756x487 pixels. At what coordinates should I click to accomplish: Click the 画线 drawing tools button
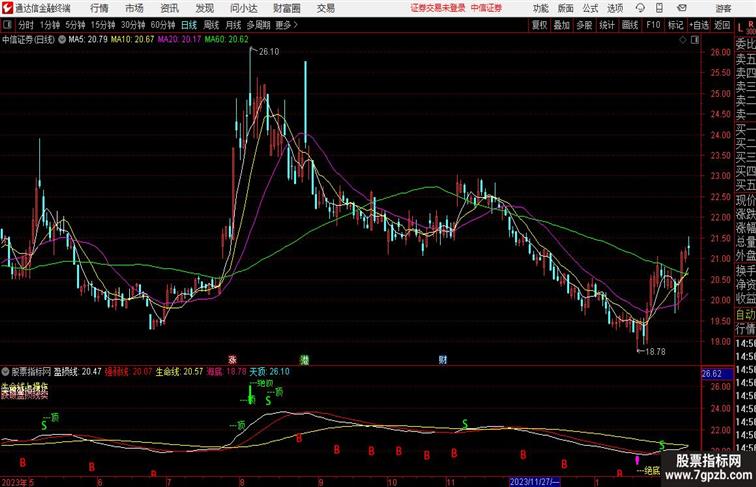(x=630, y=25)
